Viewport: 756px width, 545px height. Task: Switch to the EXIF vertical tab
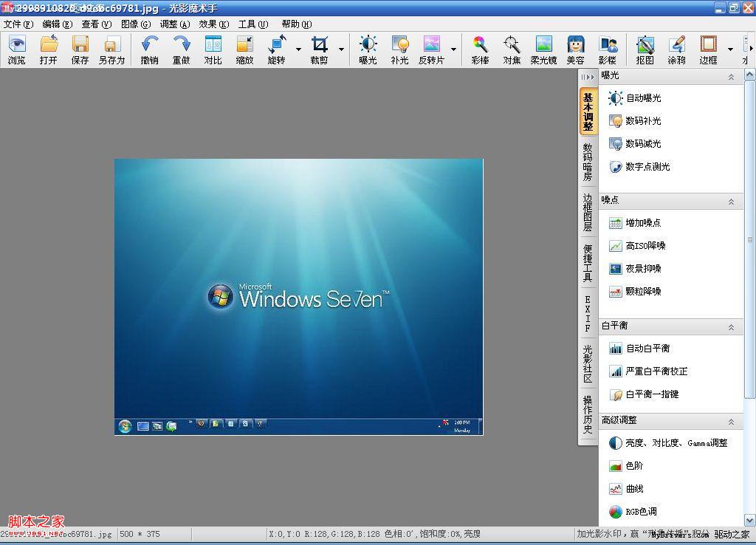pos(588,314)
